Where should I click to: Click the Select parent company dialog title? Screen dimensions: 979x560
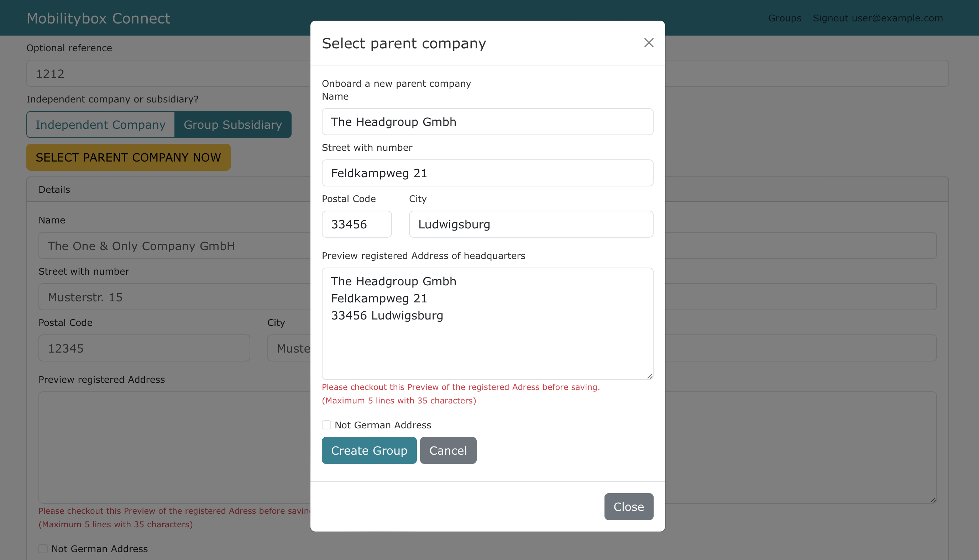tap(404, 43)
